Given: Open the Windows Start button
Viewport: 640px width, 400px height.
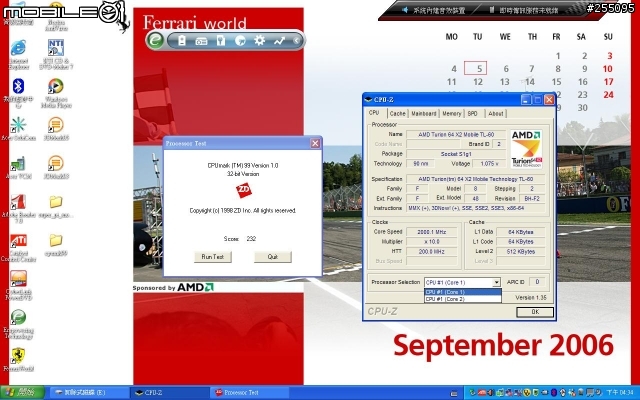Looking at the screenshot, I should 22,393.
